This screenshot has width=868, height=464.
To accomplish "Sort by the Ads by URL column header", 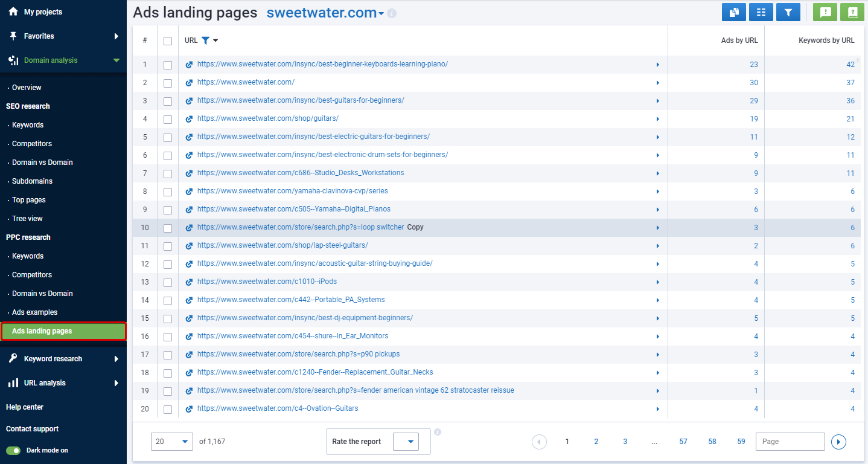I will pos(739,40).
